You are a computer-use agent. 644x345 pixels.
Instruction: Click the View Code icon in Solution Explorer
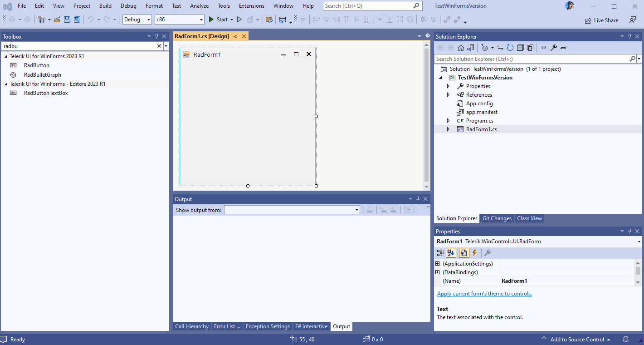click(544, 48)
